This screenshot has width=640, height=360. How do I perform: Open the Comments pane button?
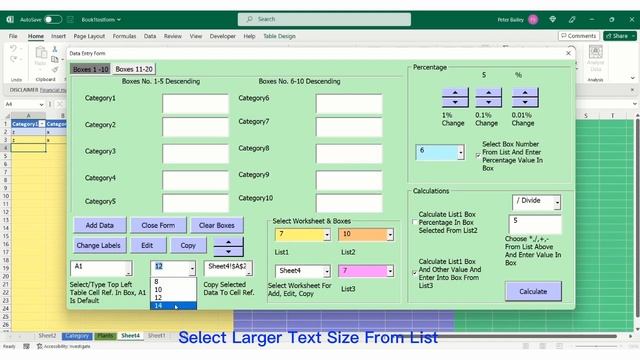click(x=579, y=36)
